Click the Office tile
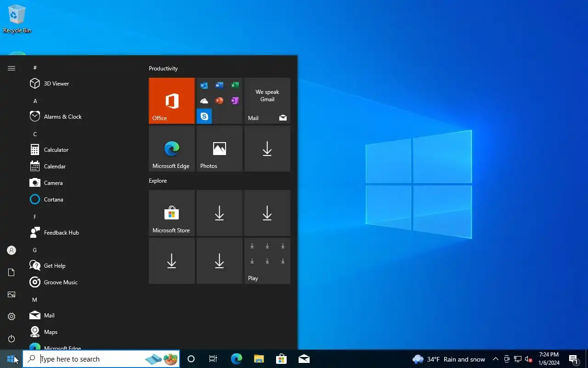 [x=172, y=101]
